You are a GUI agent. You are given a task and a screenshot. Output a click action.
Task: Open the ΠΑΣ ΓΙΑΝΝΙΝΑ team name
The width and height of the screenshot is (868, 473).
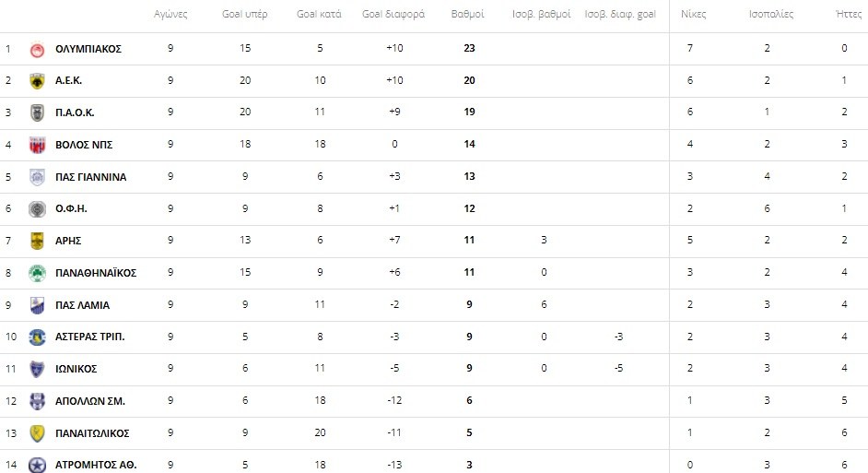point(90,177)
